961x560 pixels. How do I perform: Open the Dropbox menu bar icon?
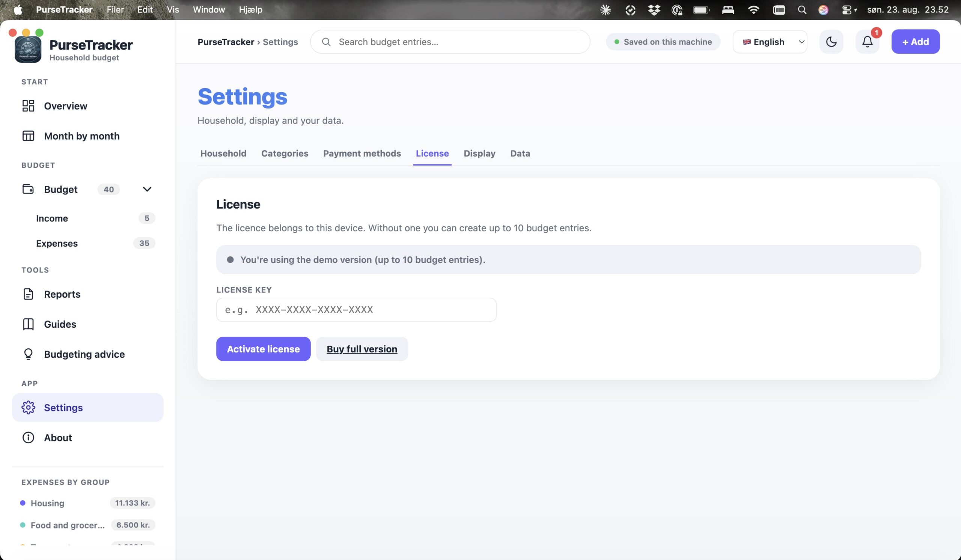click(x=654, y=9)
